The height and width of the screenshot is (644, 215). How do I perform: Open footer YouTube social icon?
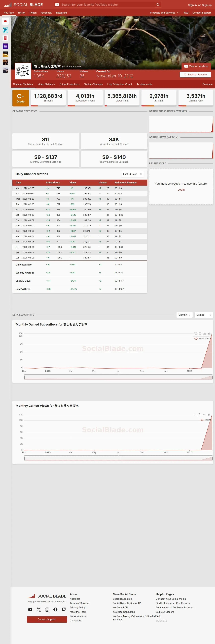30,610
